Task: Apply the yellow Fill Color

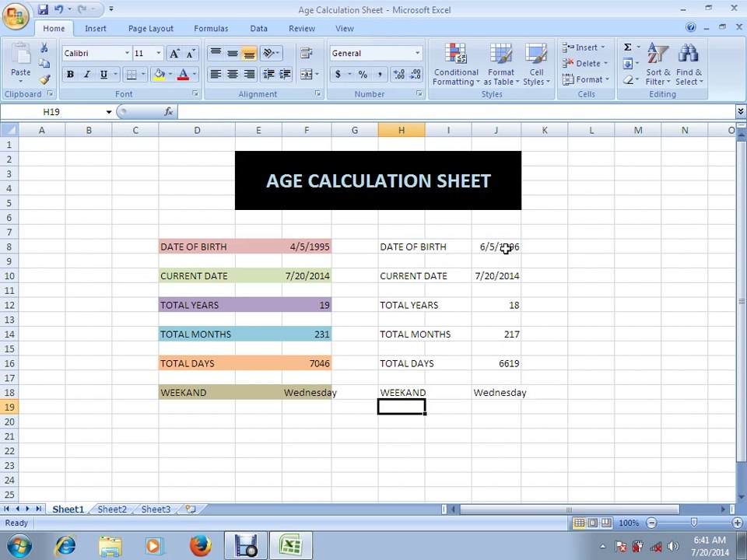Action: tap(159, 75)
